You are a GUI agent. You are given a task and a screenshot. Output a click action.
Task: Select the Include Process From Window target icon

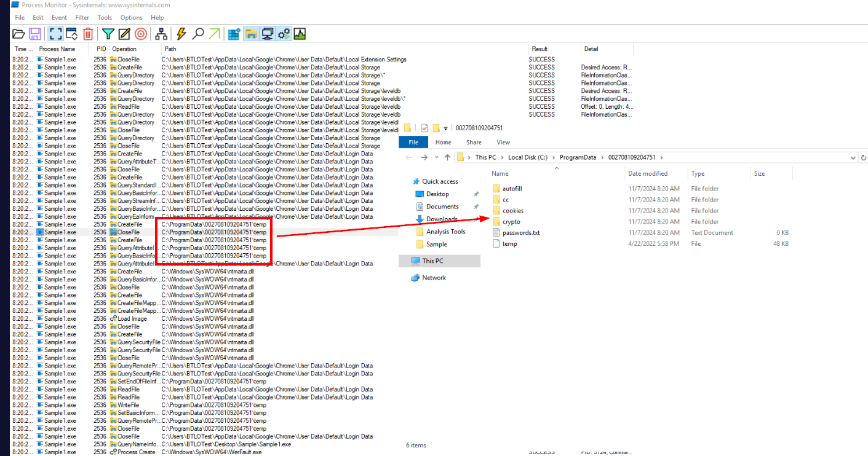point(141,34)
